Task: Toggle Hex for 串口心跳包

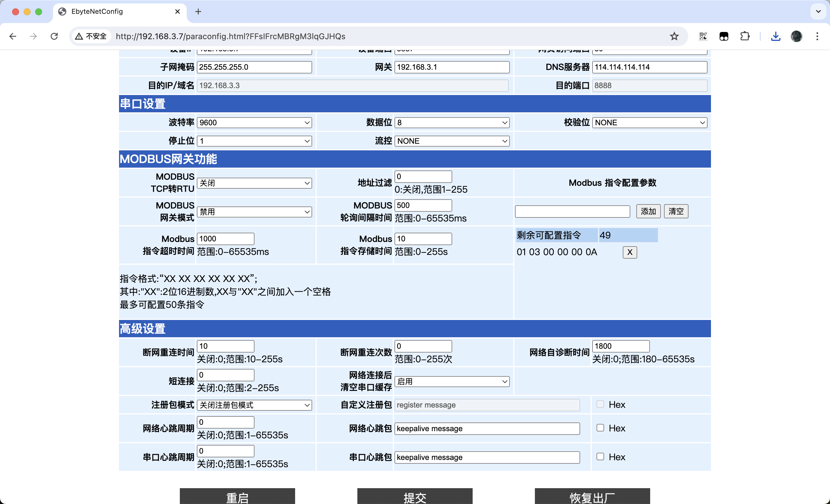Action: [600, 456]
